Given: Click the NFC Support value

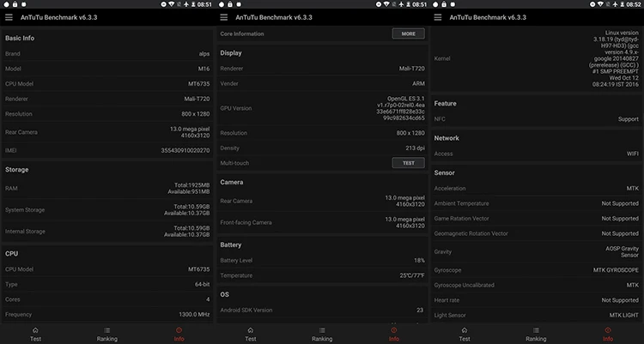Looking at the screenshot, I should 629,119.
